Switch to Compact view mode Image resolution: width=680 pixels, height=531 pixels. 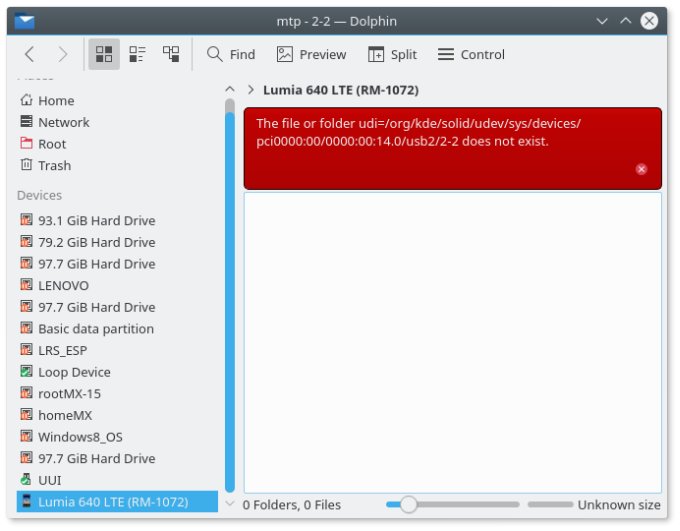(x=137, y=54)
